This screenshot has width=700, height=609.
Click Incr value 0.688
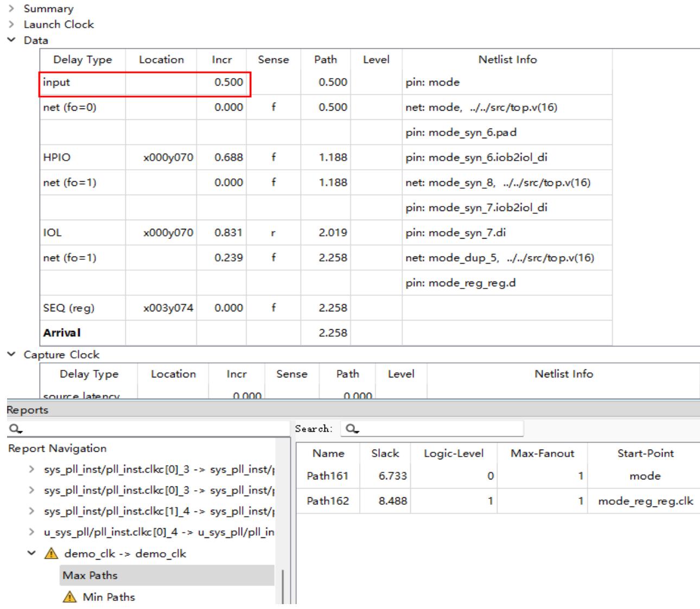click(228, 157)
